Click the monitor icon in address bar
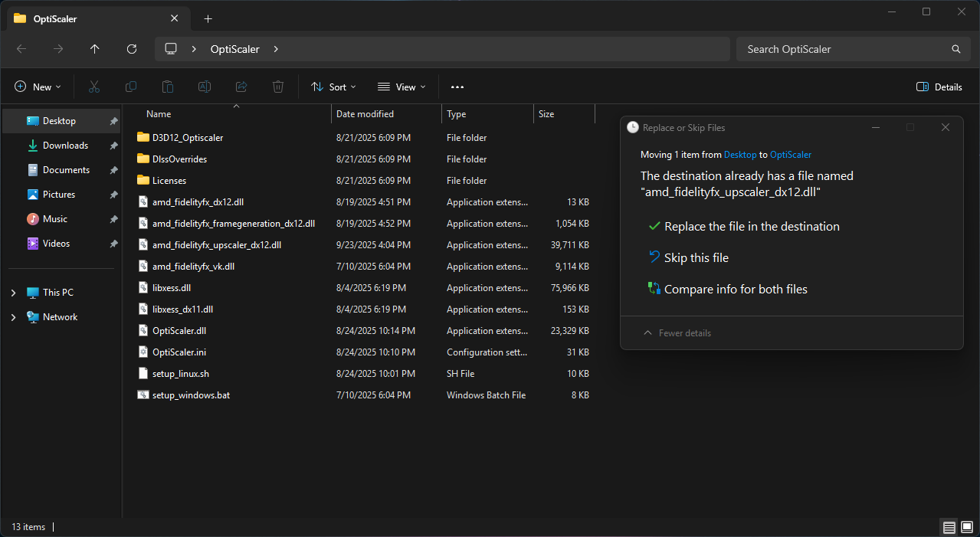Screen dimensions: 980x537 [x=171, y=49]
